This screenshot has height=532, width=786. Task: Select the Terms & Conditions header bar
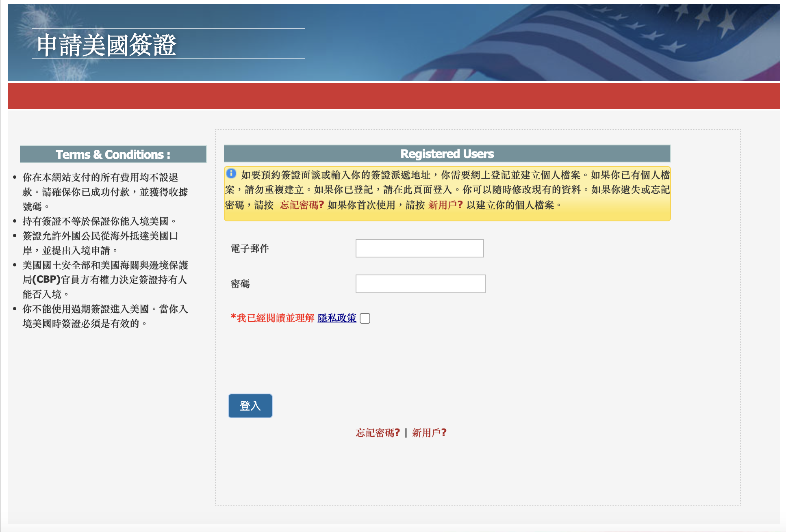click(x=113, y=155)
